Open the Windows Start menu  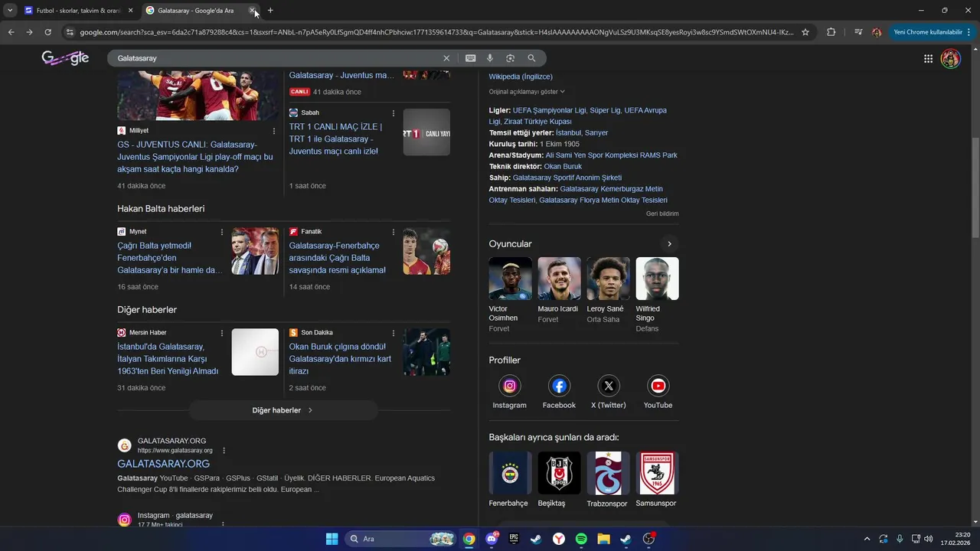tap(332, 539)
